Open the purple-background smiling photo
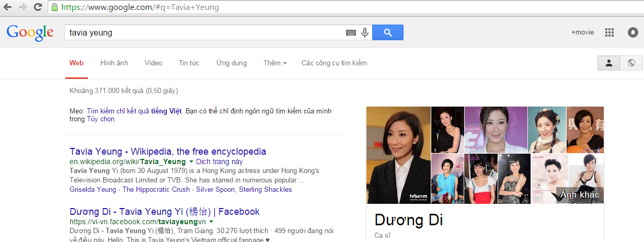 (496, 130)
